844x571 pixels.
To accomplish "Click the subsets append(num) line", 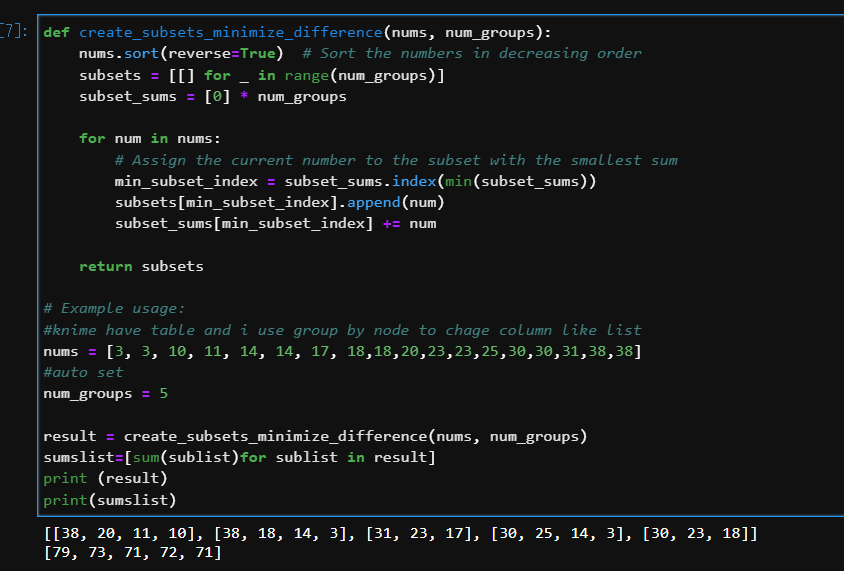I will point(279,202).
